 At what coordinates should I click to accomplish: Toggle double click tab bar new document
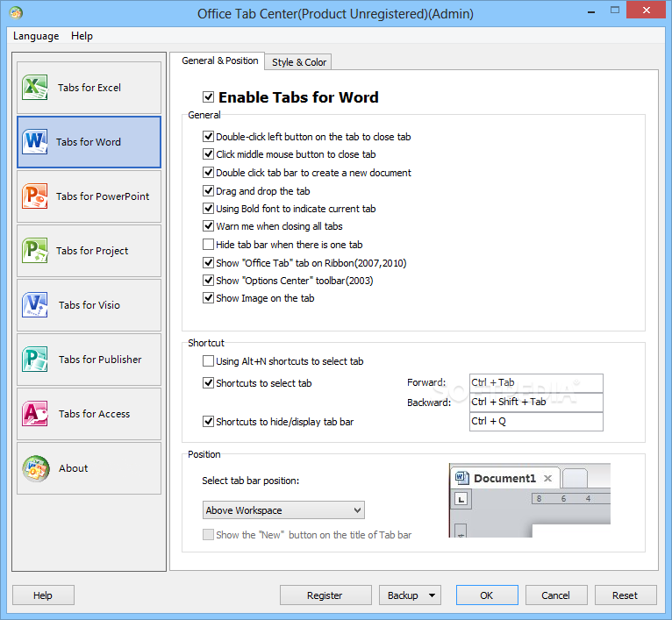click(x=208, y=173)
